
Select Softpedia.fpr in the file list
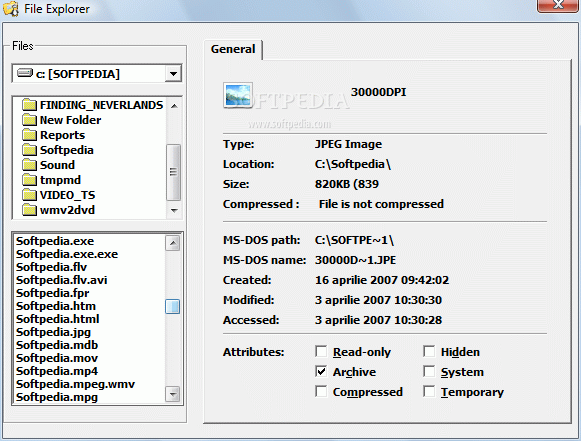52,293
